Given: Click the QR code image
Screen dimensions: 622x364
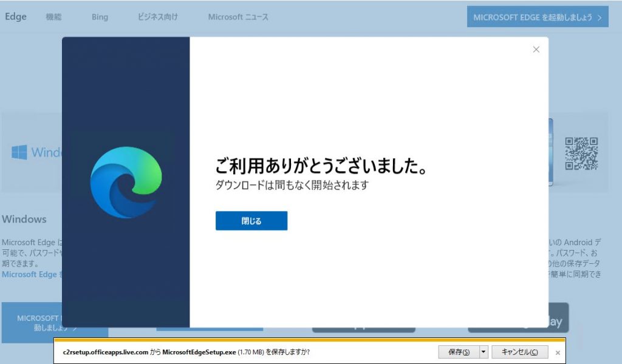Looking at the screenshot, I should pyautogui.click(x=581, y=153).
